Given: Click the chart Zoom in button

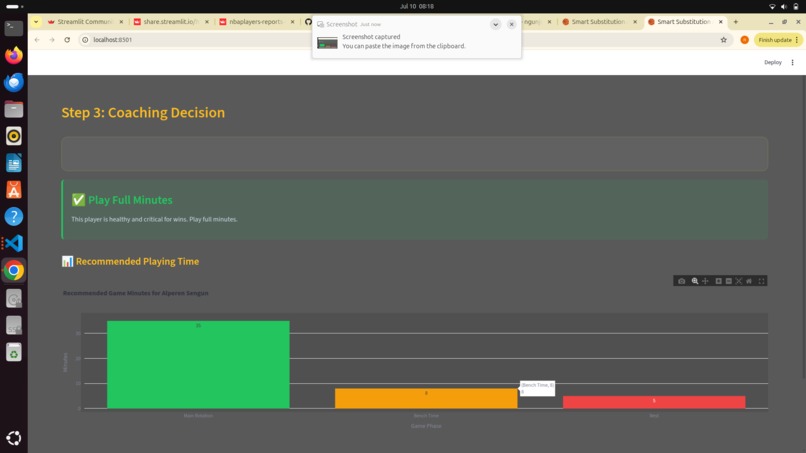Looking at the screenshot, I should click(719, 281).
